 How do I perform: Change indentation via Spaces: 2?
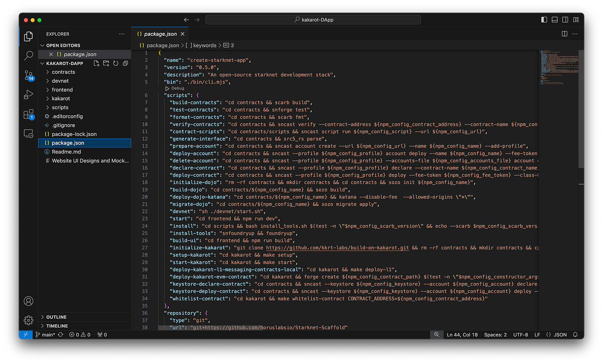(x=495, y=334)
